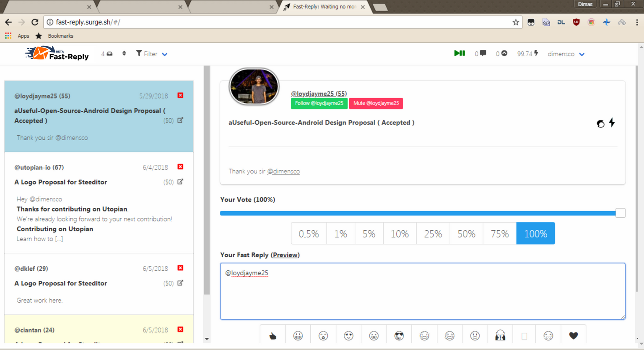Insert the blank square emoji

[524, 336]
